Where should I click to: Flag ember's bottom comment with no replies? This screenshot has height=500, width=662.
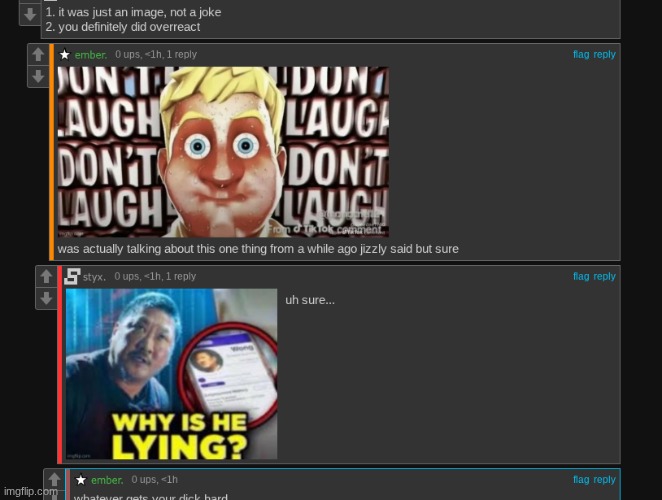point(581,480)
